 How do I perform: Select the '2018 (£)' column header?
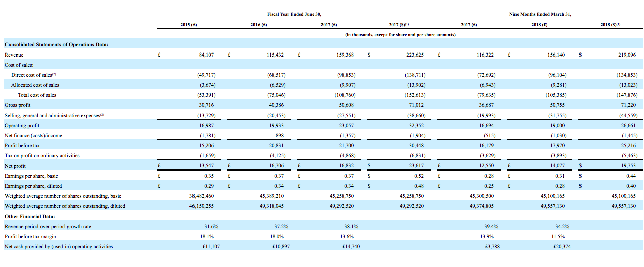click(x=540, y=25)
